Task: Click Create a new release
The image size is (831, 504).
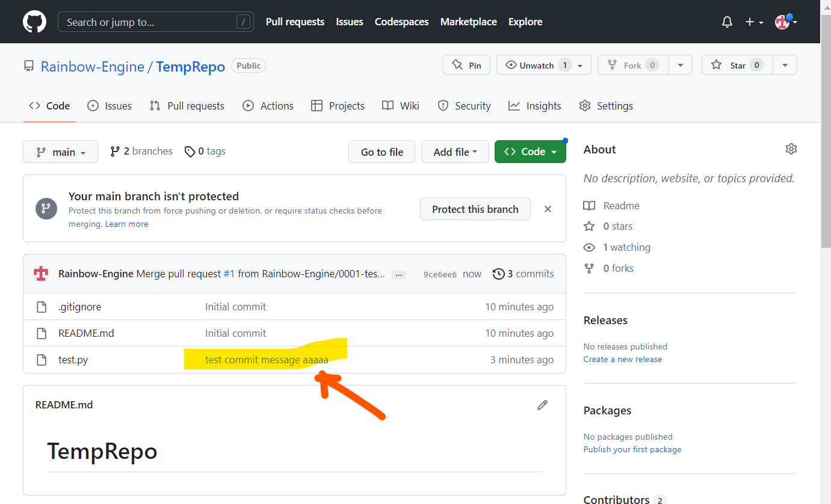Action: 623,359
